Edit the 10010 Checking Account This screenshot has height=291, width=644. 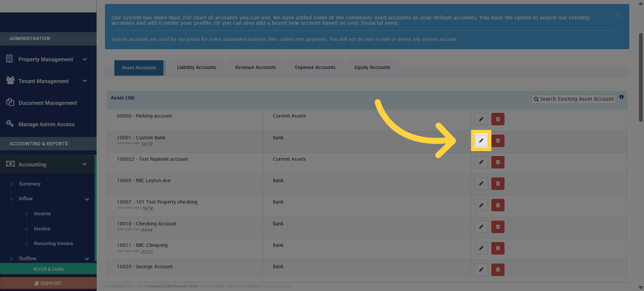(x=481, y=227)
